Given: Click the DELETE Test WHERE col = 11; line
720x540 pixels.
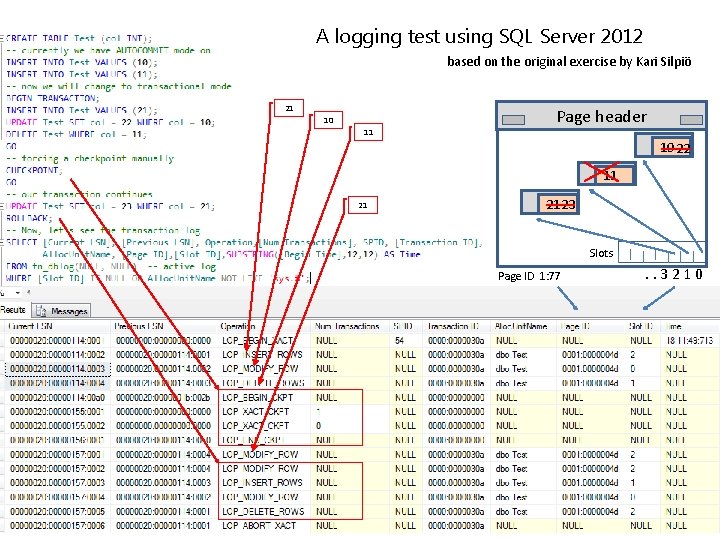Looking at the screenshot, I should 76,135.
